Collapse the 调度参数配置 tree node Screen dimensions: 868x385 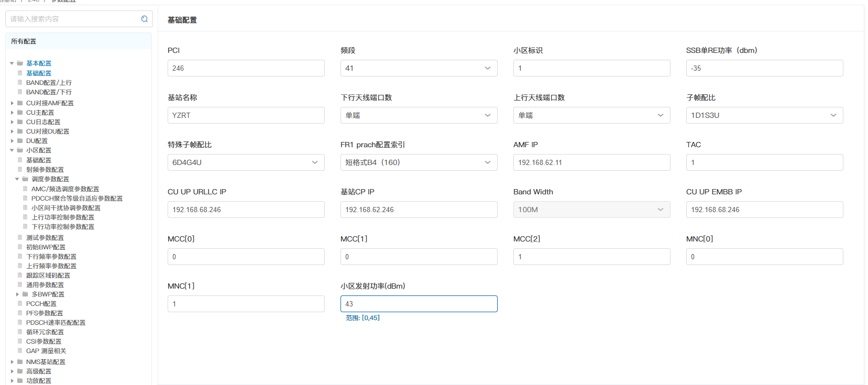tap(17, 179)
